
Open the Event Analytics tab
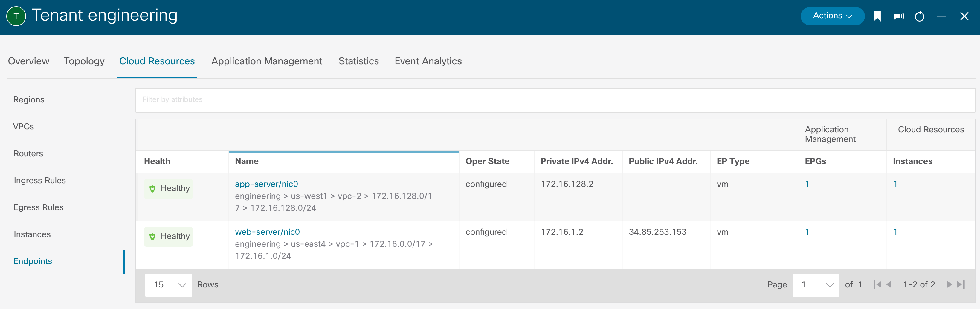pos(428,61)
